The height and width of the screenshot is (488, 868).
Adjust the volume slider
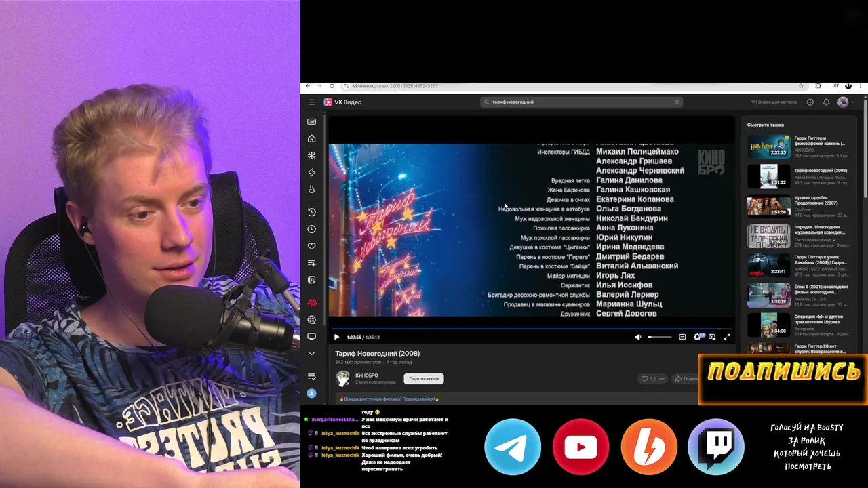click(x=659, y=337)
